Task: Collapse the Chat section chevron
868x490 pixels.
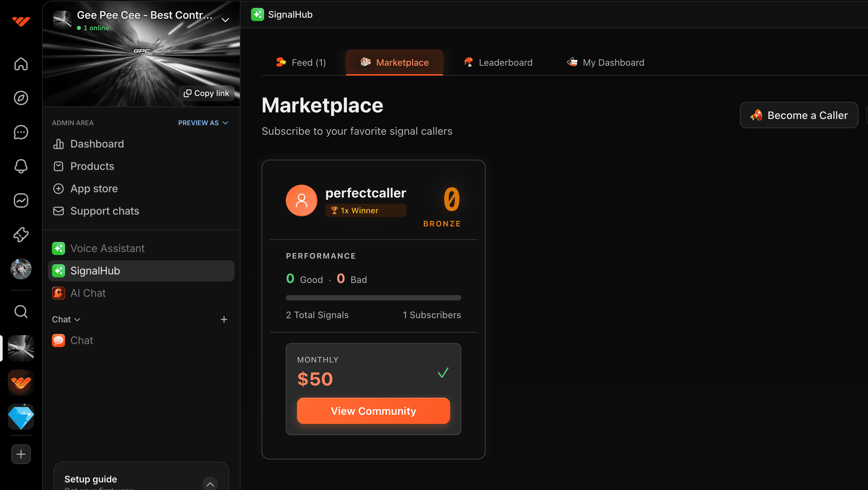Action: pyautogui.click(x=78, y=319)
